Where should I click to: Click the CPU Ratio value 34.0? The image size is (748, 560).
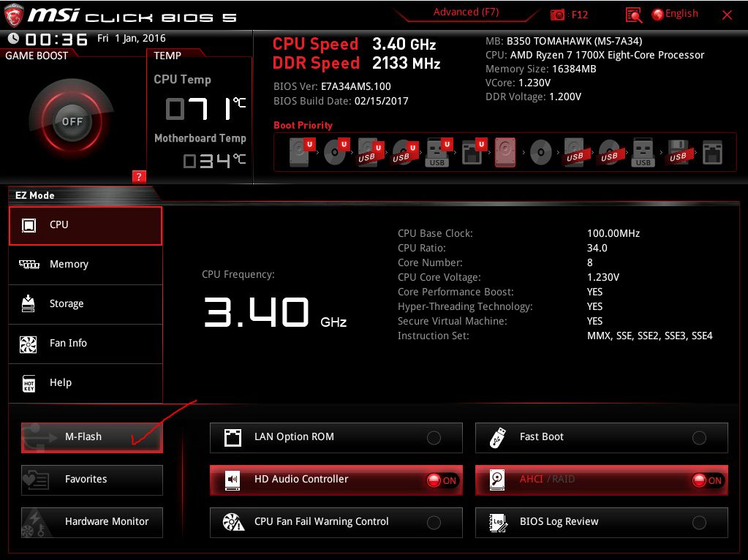[x=597, y=248]
